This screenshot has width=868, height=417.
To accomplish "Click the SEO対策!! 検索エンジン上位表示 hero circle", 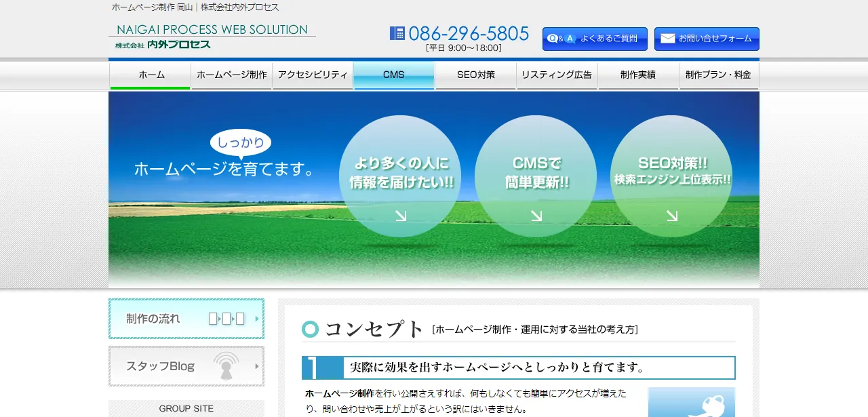I will (x=671, y=176).
